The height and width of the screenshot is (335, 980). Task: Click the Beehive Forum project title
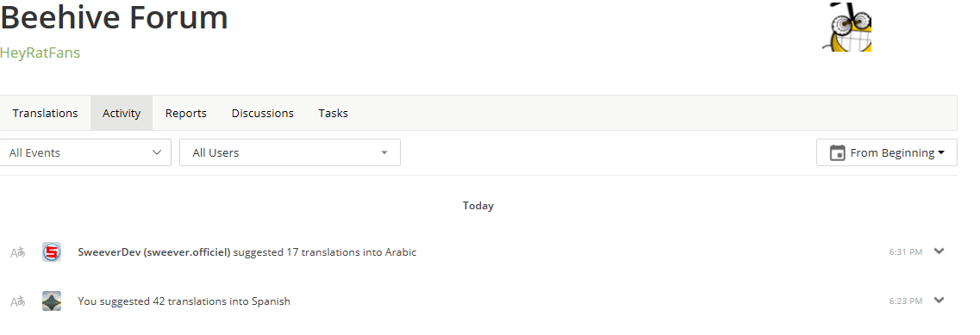click(114, 17)
